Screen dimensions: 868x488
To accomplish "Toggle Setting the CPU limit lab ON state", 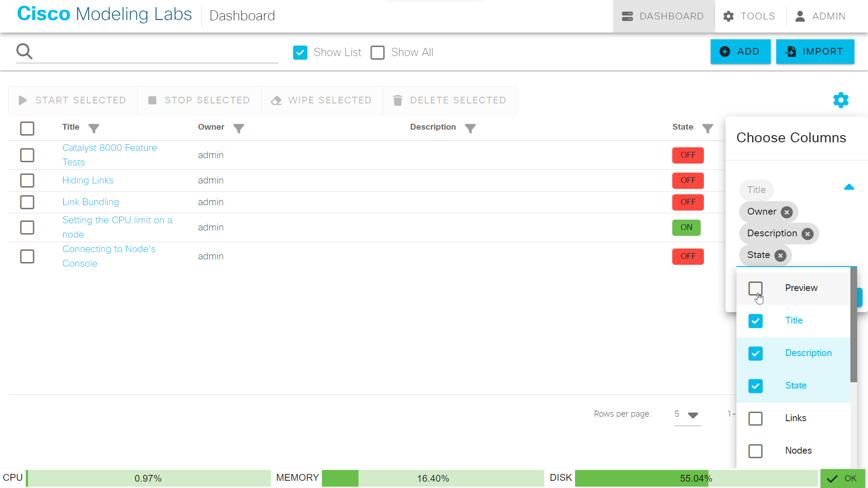I will coord(686,227).
